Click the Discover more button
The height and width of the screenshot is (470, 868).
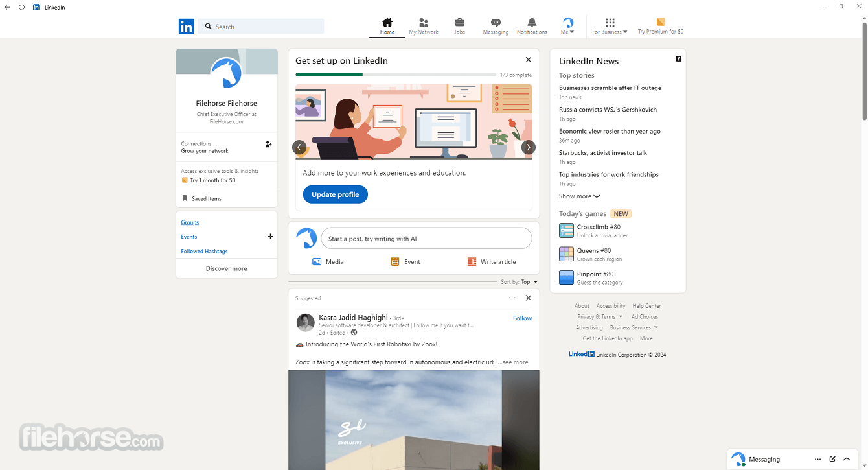pos(226,268)
